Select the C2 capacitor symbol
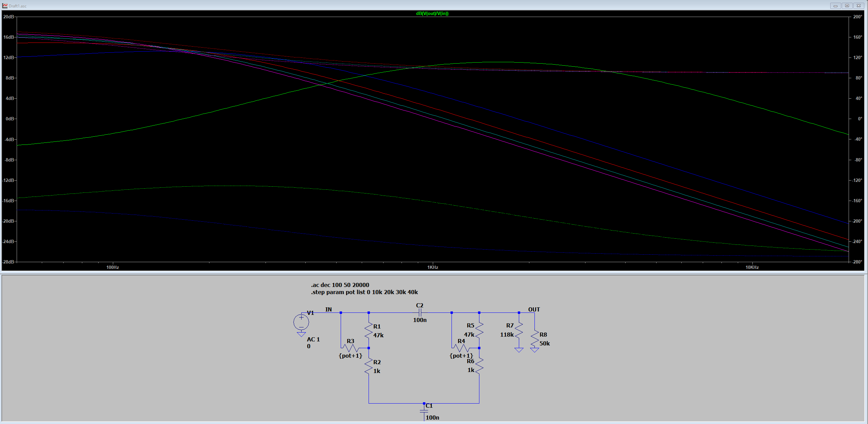 (x=420, y=312)
